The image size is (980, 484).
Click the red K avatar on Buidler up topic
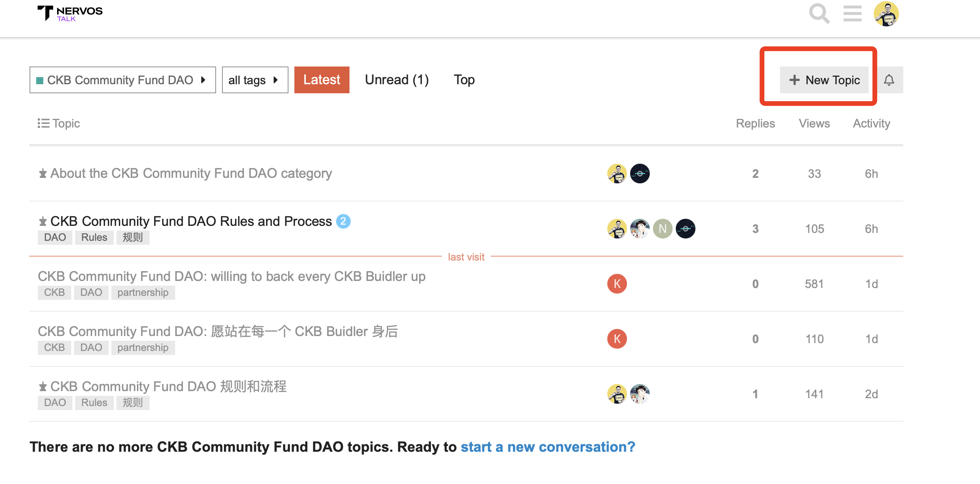(617, 284)
